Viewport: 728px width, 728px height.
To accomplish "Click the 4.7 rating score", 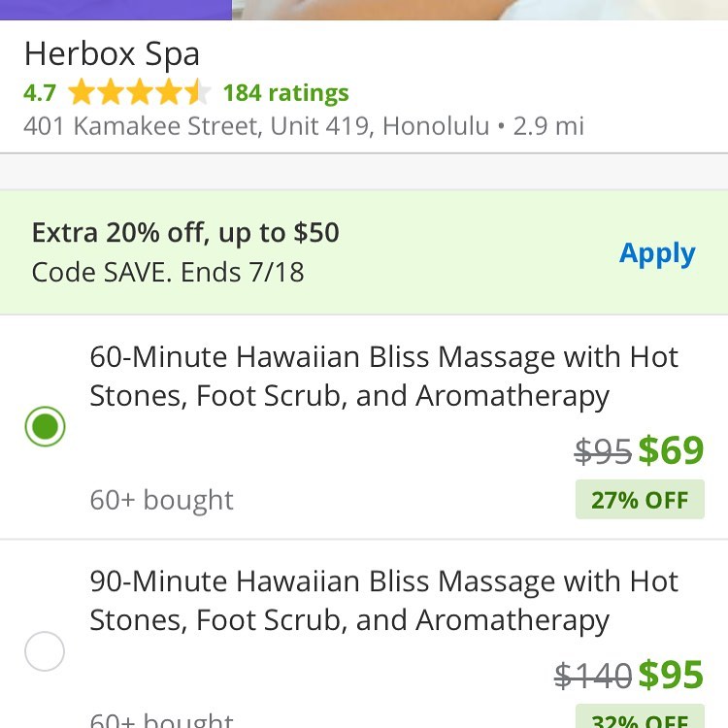I will pyautogui.click(x=40, y=93).
